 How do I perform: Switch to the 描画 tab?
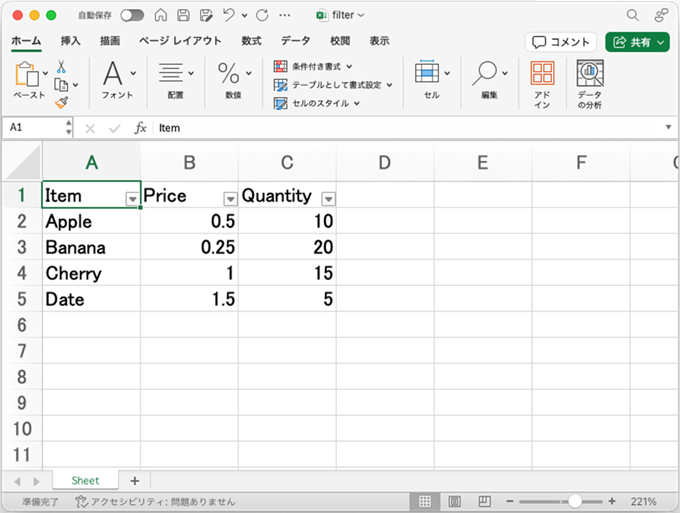pyautogui.click(x=110, y=41)
